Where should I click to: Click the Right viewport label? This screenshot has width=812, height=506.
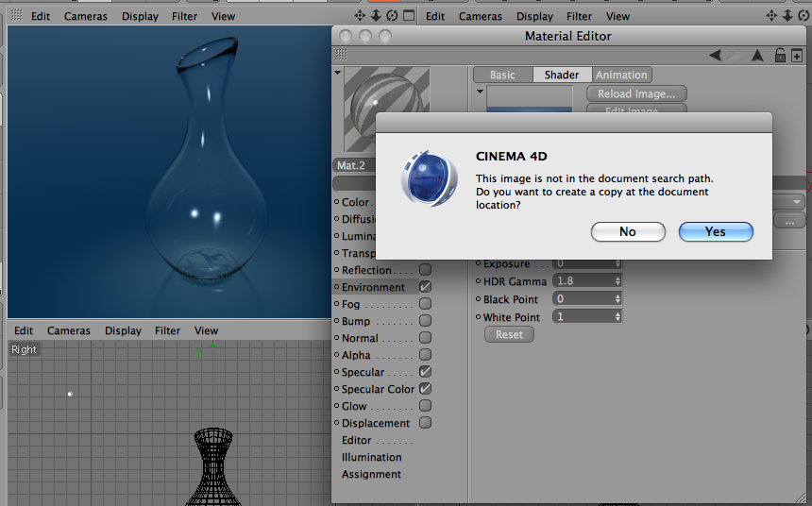(24, 349)
